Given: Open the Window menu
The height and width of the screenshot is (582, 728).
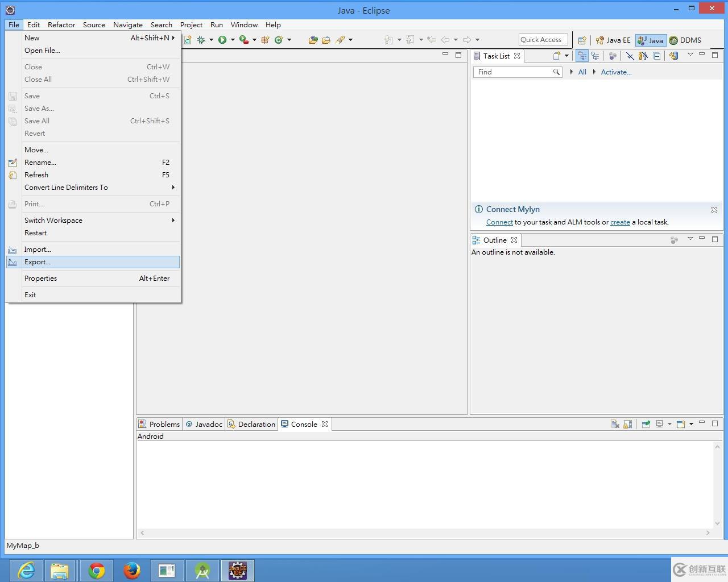Looking at the screenshot, I should click(244, 25).
